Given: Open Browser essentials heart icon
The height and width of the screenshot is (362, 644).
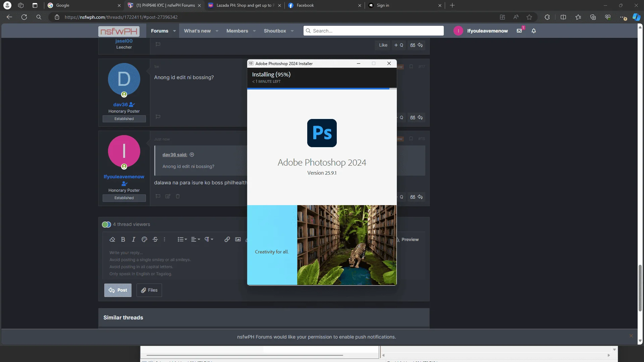Looking at the screenshot, I should [608, 17].
